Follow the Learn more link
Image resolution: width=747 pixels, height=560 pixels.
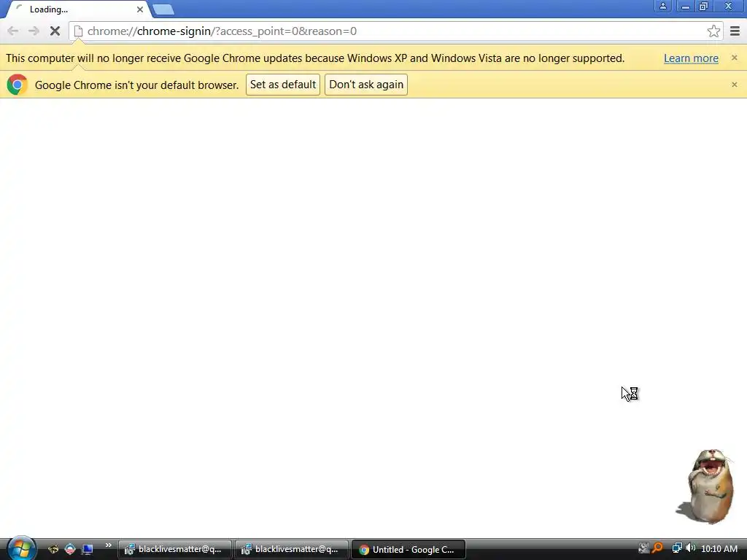click(691, 58)
